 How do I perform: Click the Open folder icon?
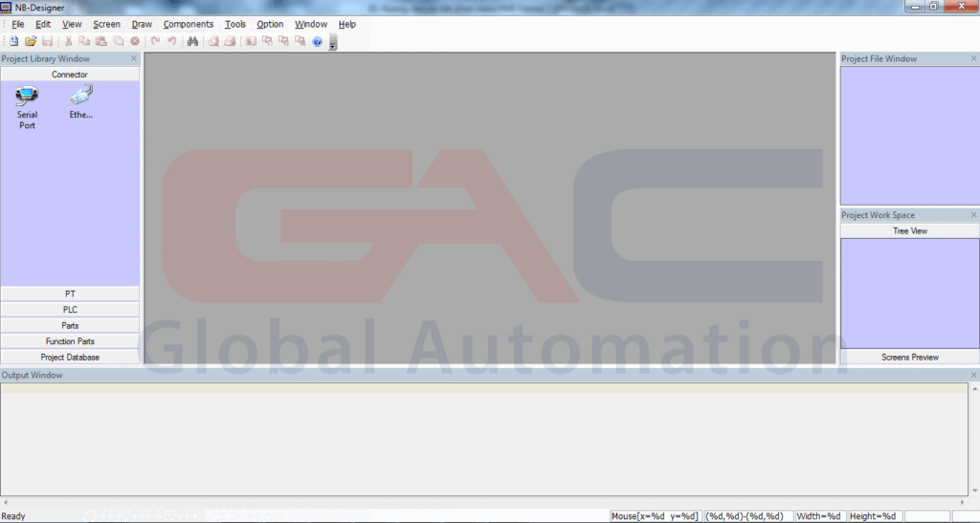click(x=31, y=41)
